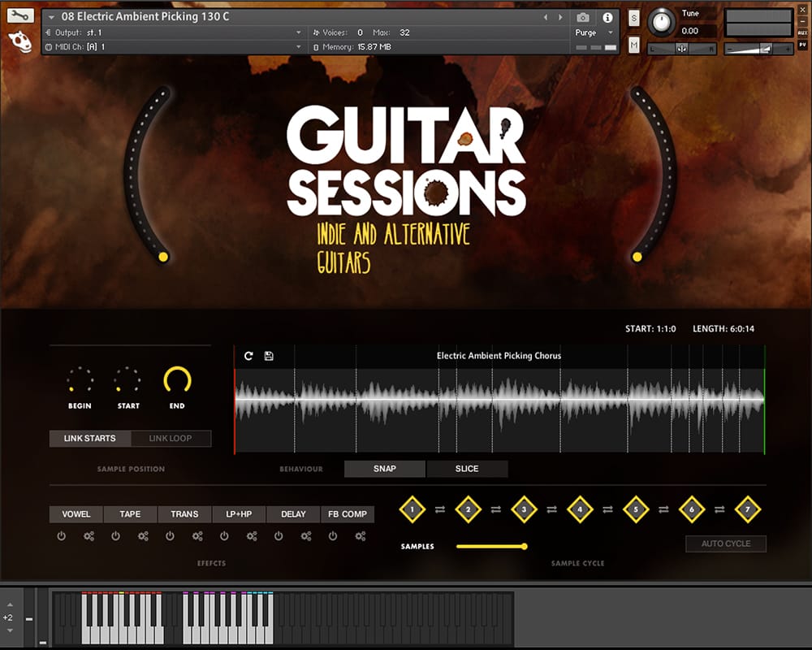
Task: Open instrument edit mode with wrench icon
Action: [x=21, y=15]
